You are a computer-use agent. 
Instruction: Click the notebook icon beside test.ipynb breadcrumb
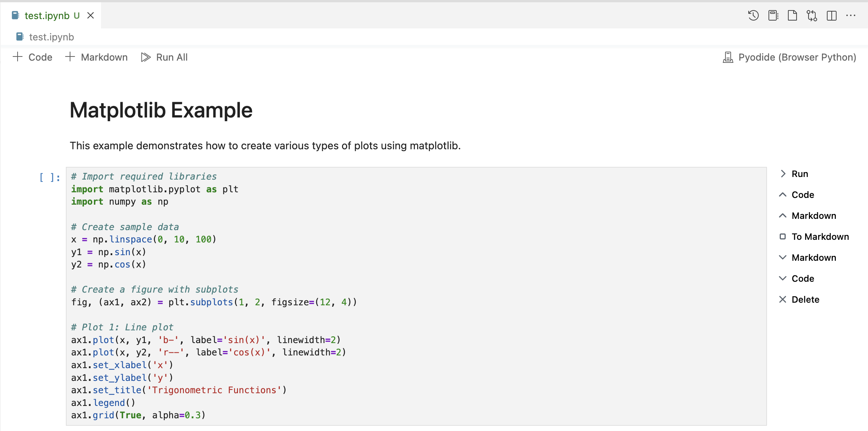pyautogui.click(x=20, y=37)
